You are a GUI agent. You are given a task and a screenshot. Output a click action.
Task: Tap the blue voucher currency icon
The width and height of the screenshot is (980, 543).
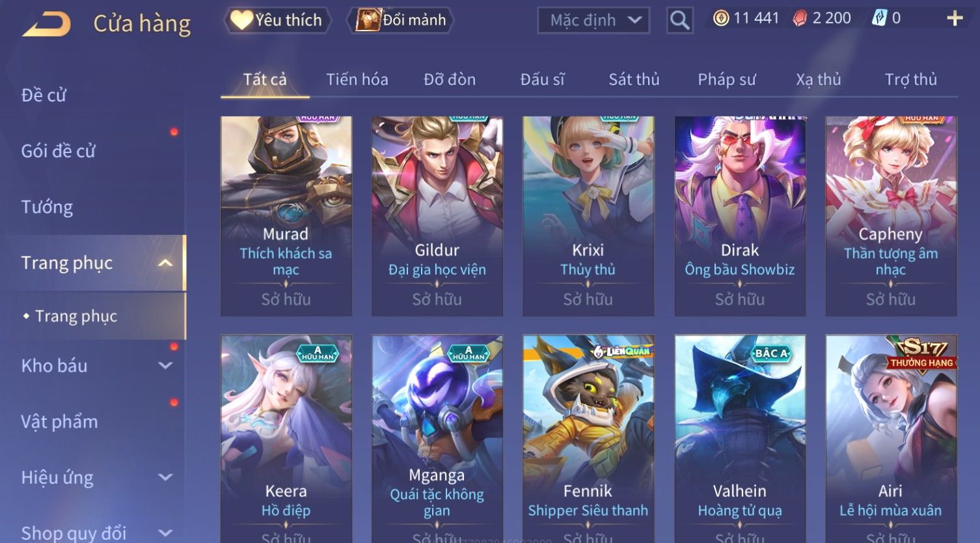879,18
